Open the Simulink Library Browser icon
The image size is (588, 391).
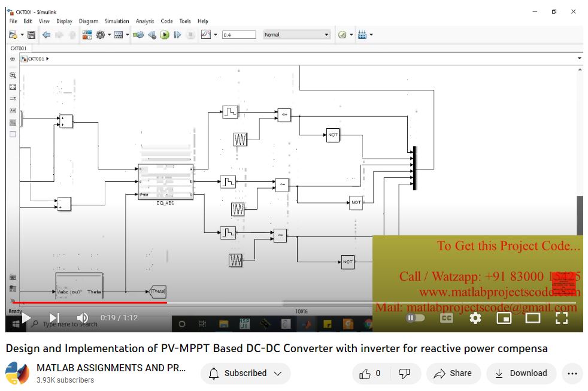pos(87,35)
